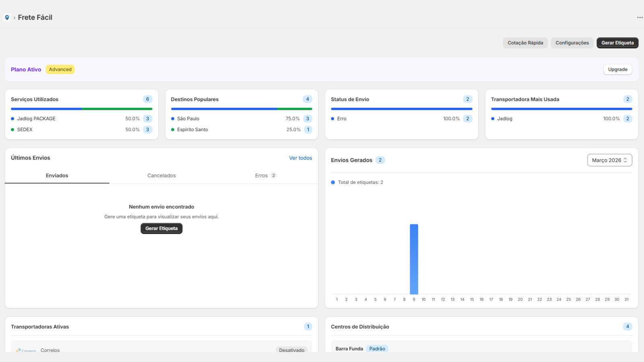Open the Ver todos link
This screenshot has height=362, width=644.
point(300,158)
